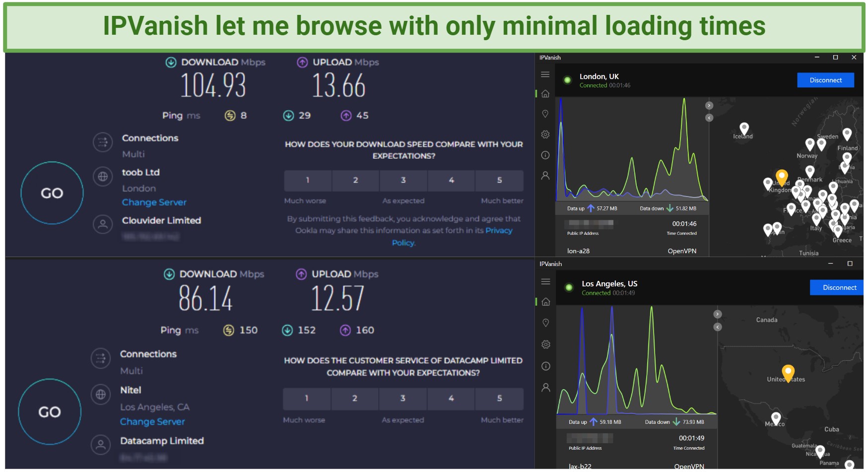Click lower panel arrow beside London graph
Screen dimensions: 868x472
point(709,118)
